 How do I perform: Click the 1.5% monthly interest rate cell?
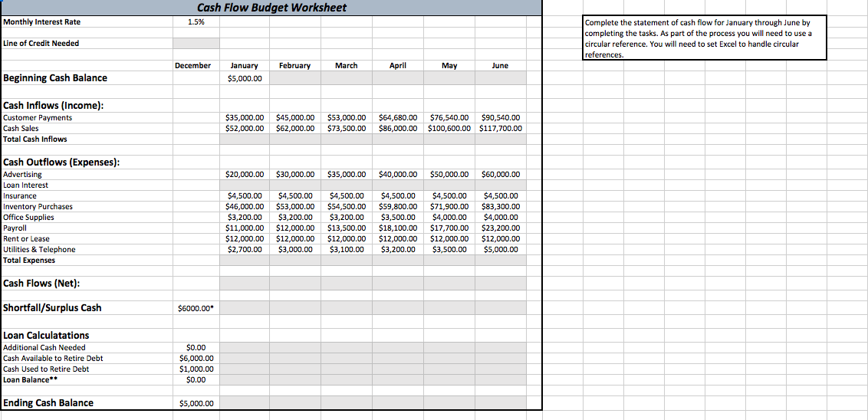(x=196, y=22)
